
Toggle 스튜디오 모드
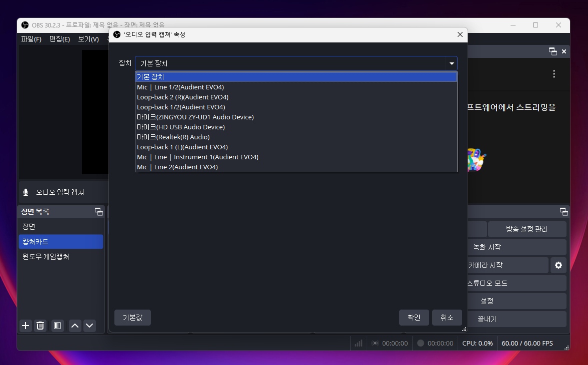[x=517, y=283]
